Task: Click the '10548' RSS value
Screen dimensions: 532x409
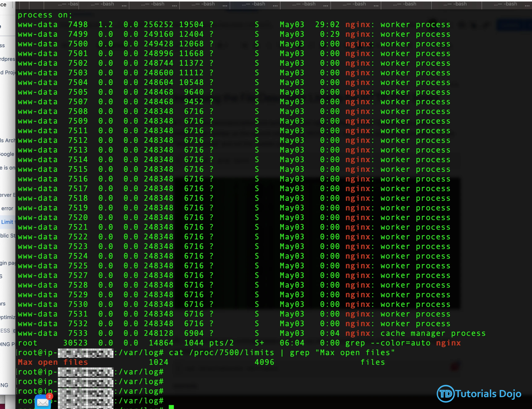Action: (x=191, y=82)
